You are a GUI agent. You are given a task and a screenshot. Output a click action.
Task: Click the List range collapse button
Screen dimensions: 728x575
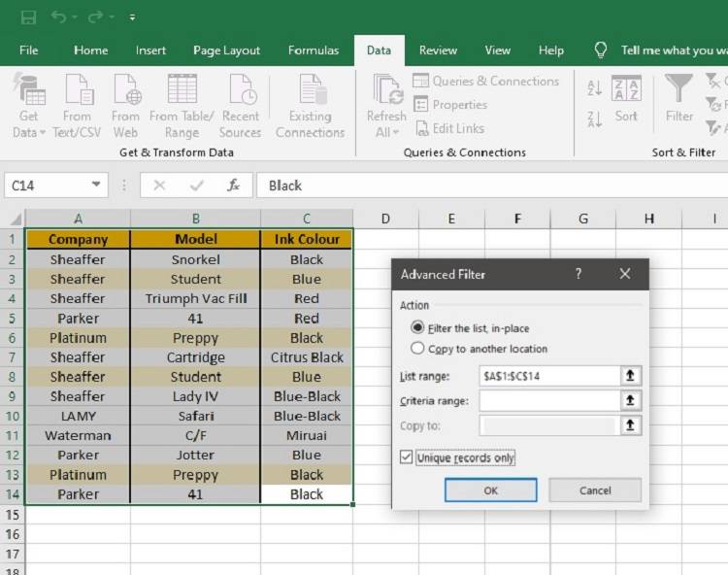click(x=631, y=375)
